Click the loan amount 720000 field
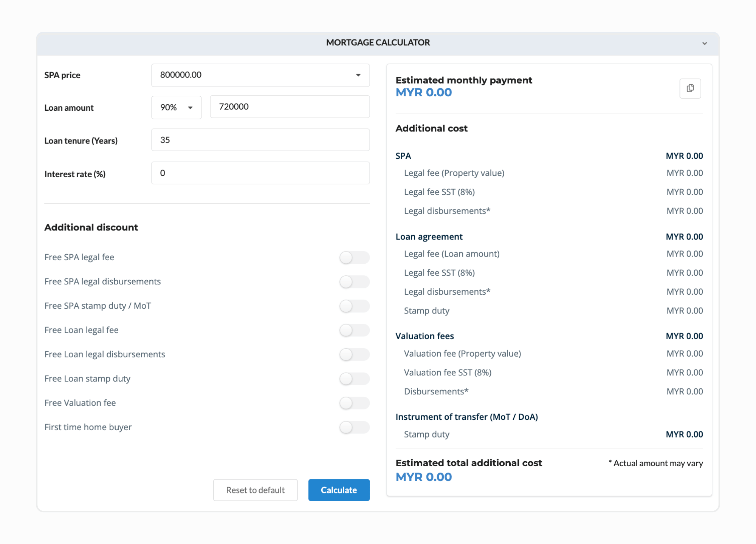Viewport: 756px width, 544px height. [290, 107]
